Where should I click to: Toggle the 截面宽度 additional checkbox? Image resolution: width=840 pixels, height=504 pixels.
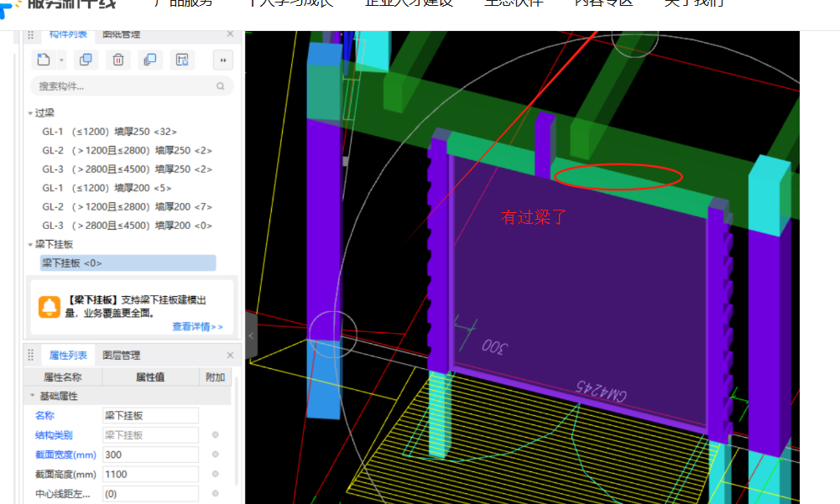(x=216, y=455)
